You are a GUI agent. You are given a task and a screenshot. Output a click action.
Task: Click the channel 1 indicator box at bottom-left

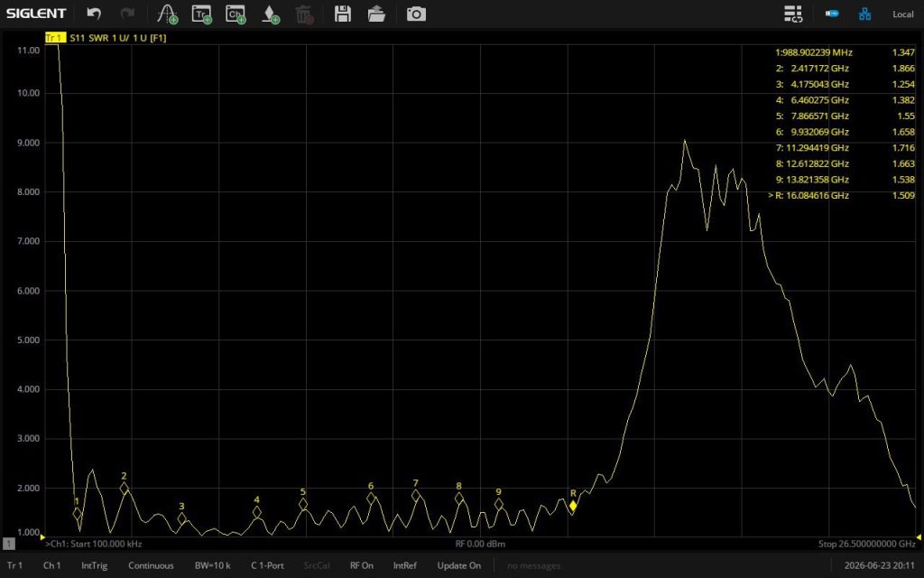coord(9,543)
